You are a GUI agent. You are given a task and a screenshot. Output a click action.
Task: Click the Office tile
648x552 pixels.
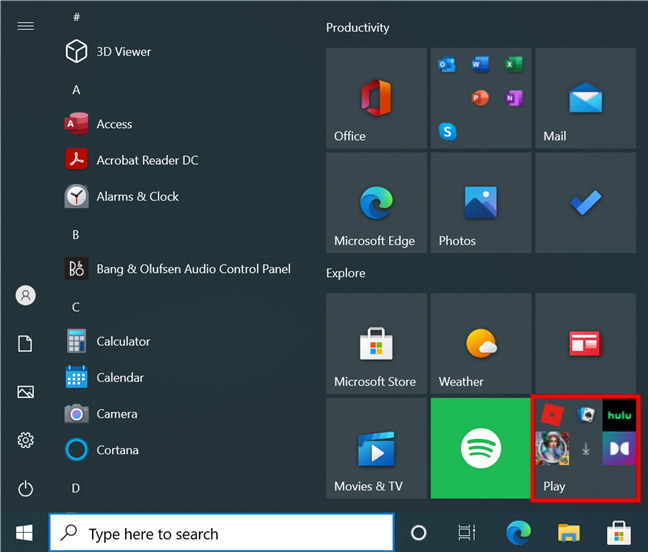click(376, 98)
